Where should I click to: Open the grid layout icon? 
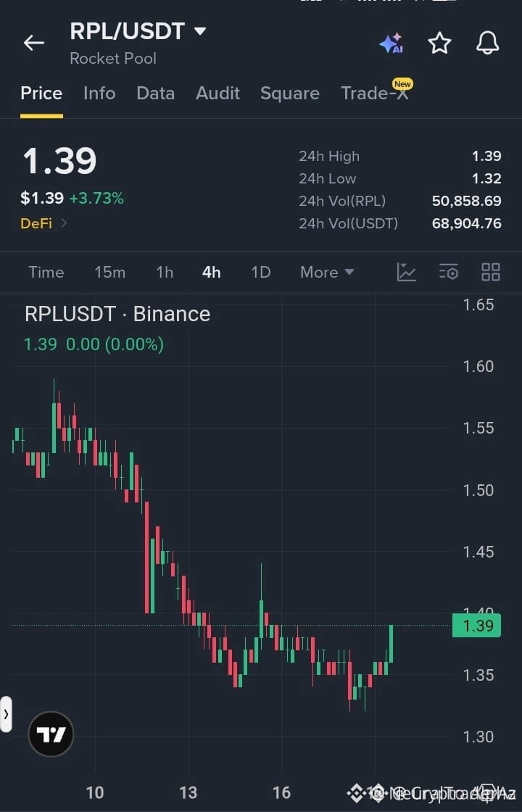(x=490, y=272)
